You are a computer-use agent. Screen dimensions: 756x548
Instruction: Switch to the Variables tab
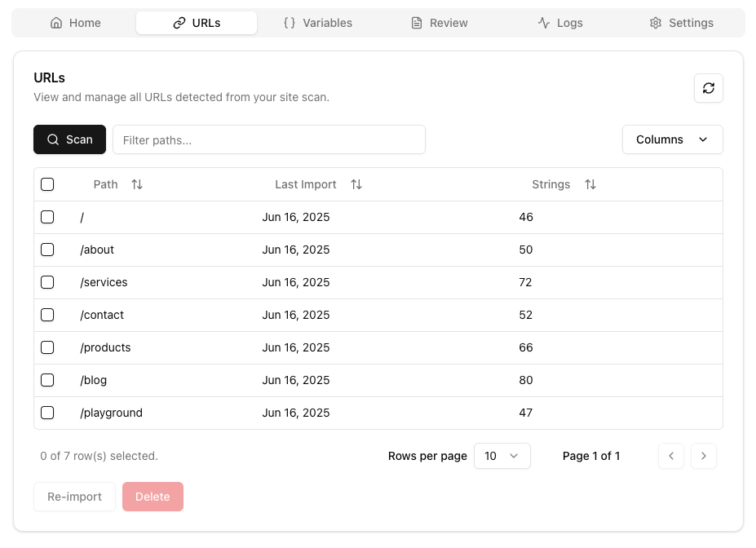click(x=318, y=23)
